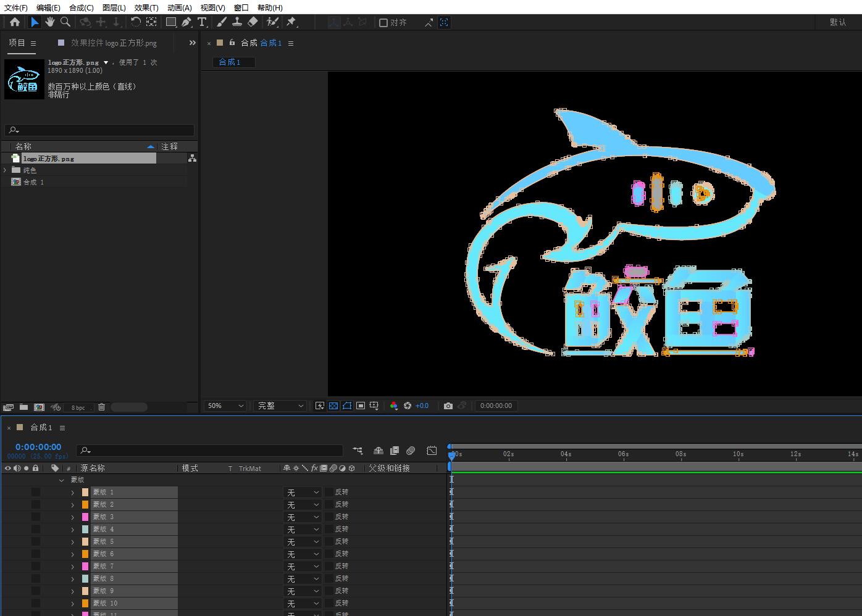The height and width of the screenshot is (616, 862).
Task: Click the 8 bpc color depth button
Action: 78,407
